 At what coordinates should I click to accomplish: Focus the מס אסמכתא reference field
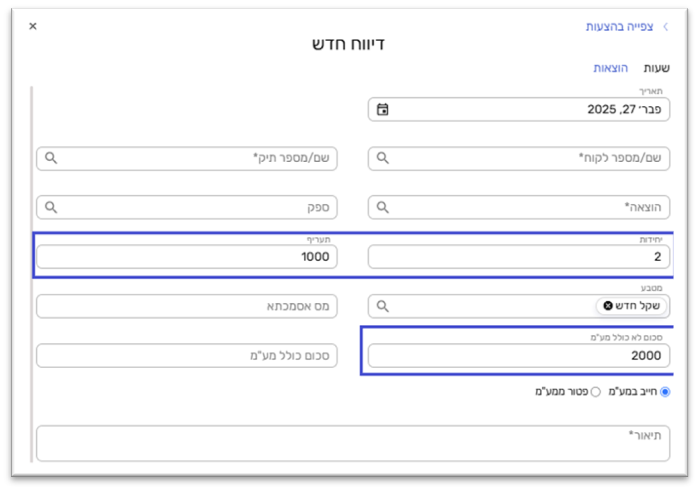tap(186, 305)
